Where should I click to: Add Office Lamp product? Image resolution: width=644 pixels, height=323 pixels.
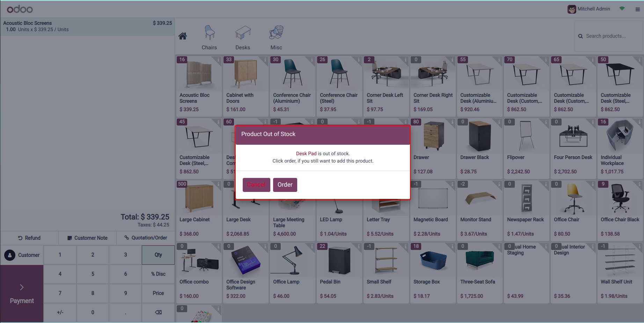coord(292,273)
